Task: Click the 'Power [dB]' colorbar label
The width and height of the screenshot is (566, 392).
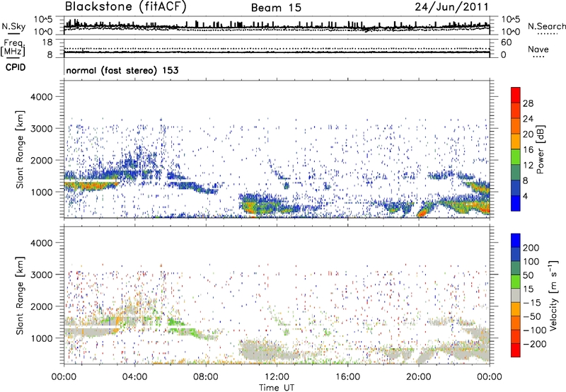Action: tap(540, 149)
